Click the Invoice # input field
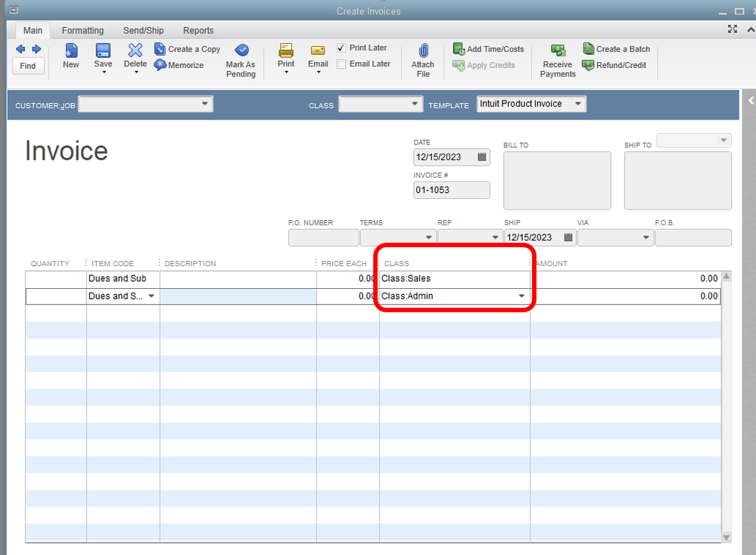This screenshot has height=555, width=756. 451,190
